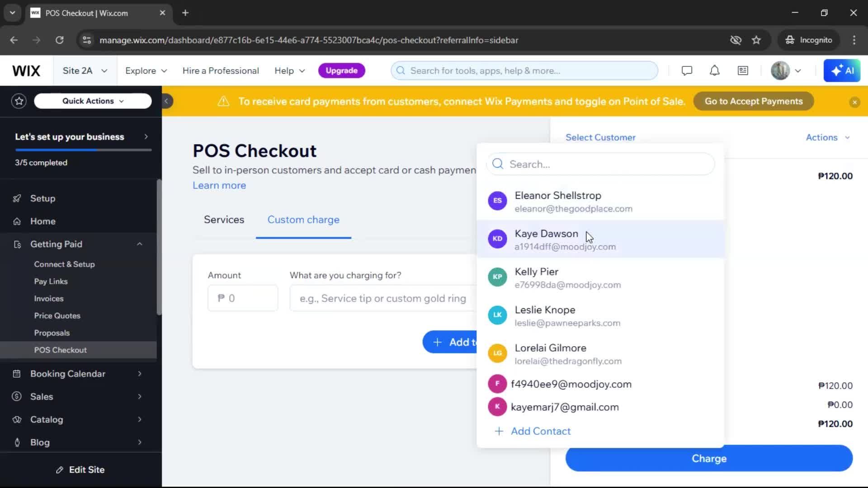Open the chat messages icon
Image resolution: width=868 pixels, height=488 pixels.
tap(687, 71)
